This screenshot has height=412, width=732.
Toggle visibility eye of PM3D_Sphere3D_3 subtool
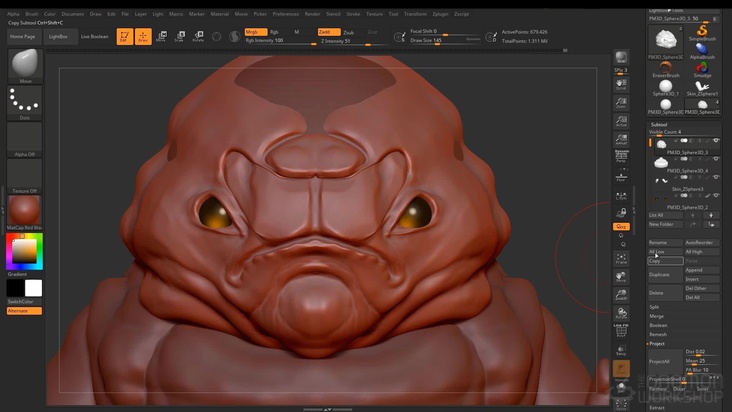coord(716,140)
